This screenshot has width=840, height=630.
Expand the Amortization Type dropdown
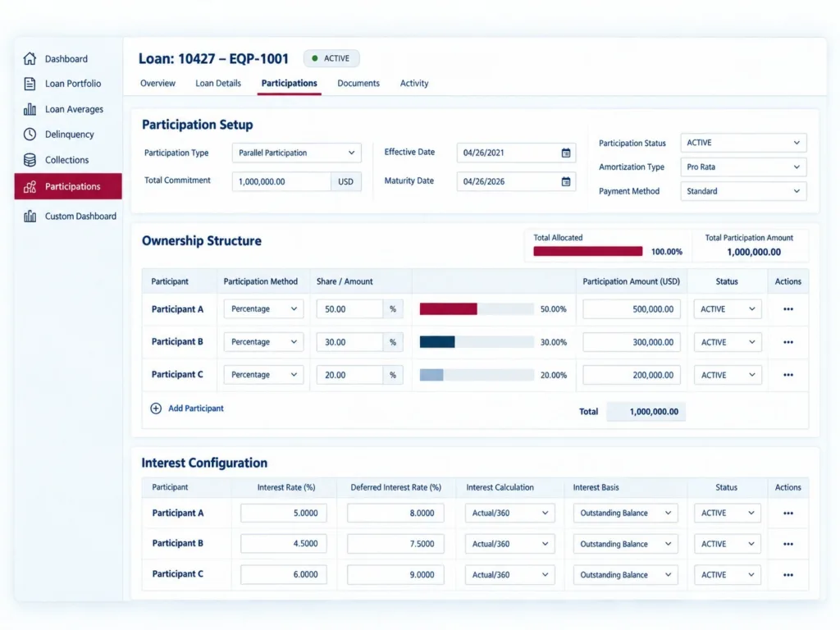743,167
